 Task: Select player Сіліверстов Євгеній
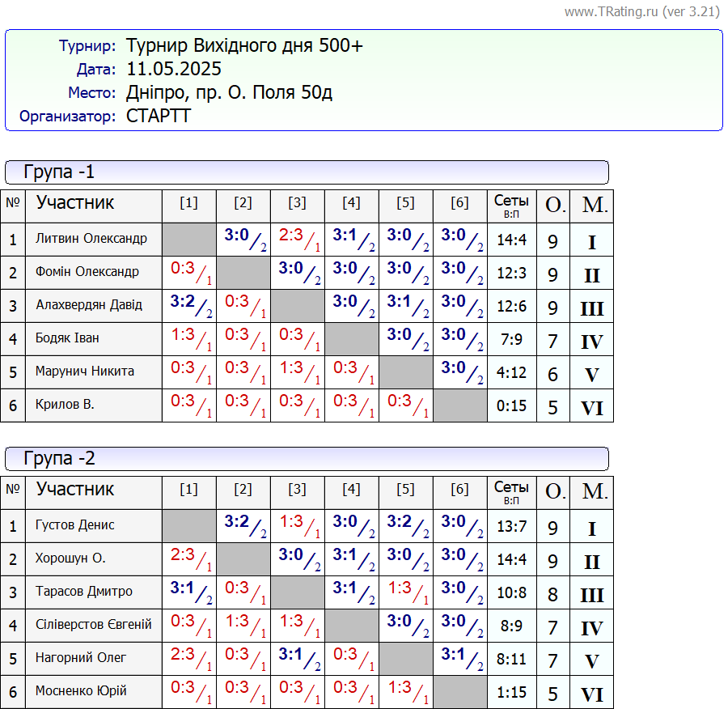tap(94, 625)
